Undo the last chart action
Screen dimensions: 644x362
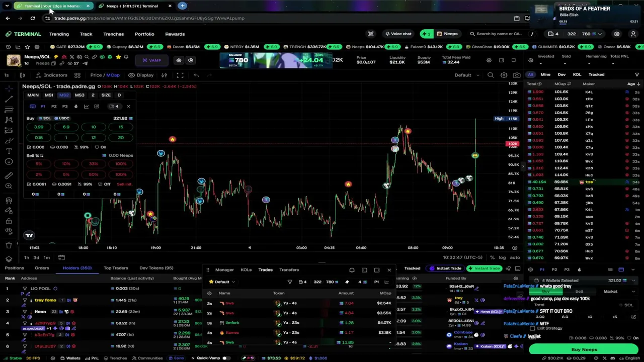(196, 75)
